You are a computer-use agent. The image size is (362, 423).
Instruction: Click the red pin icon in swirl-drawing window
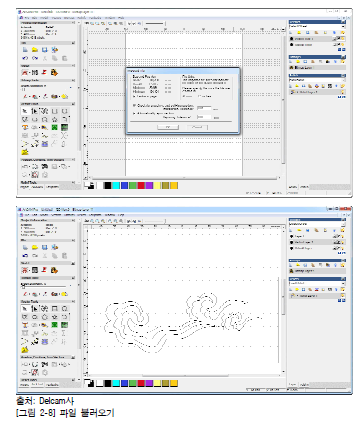[45, 270]
